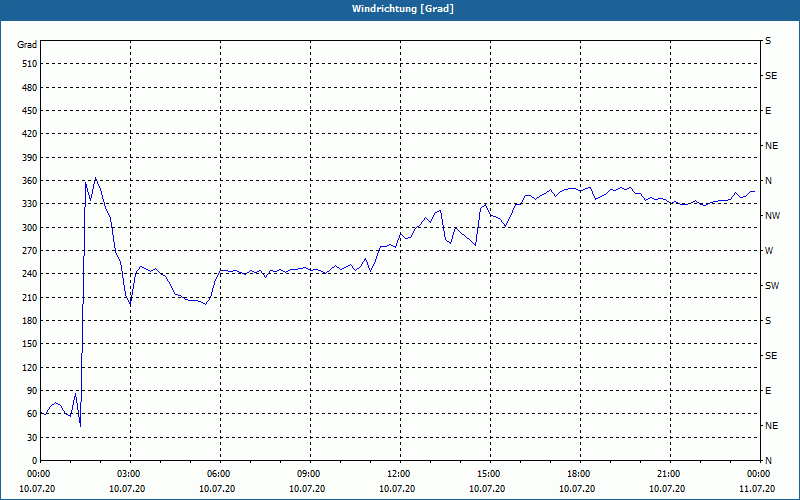Click the 60 y-axis tick label
The height and width of the screenshot is (500, 800).
point(32,414)
